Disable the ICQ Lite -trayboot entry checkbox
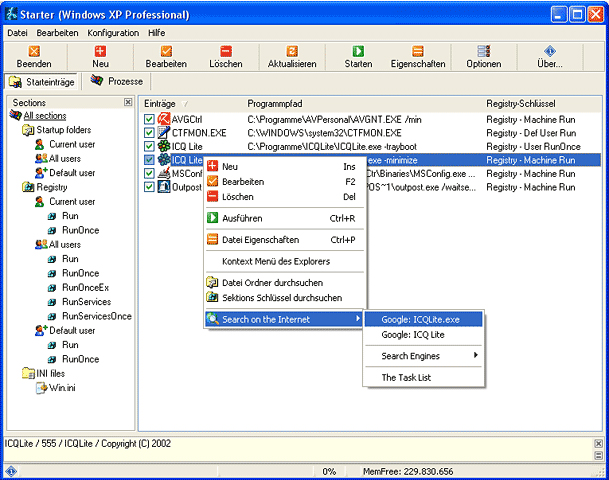This screenshot has height=480, width=609. point(149,146)
